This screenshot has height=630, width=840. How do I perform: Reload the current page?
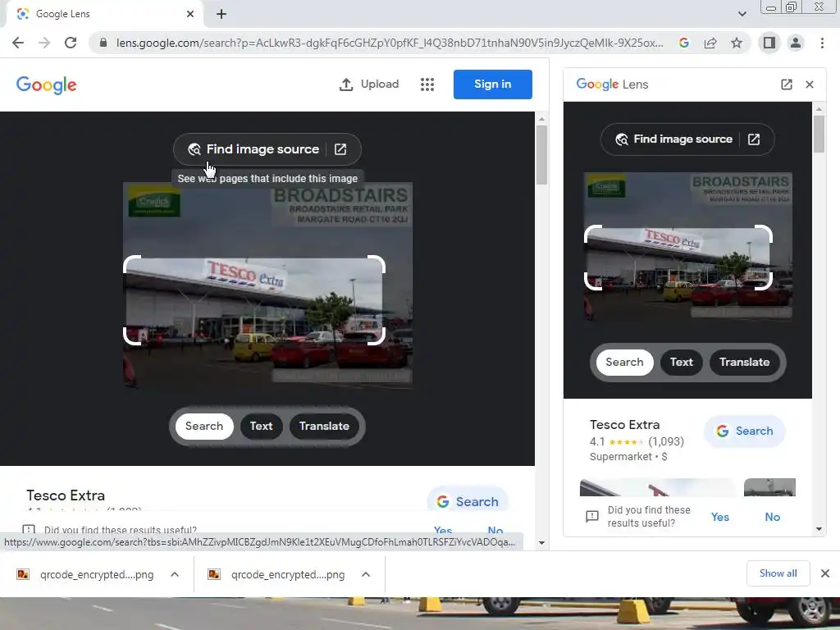click(71, 43)
